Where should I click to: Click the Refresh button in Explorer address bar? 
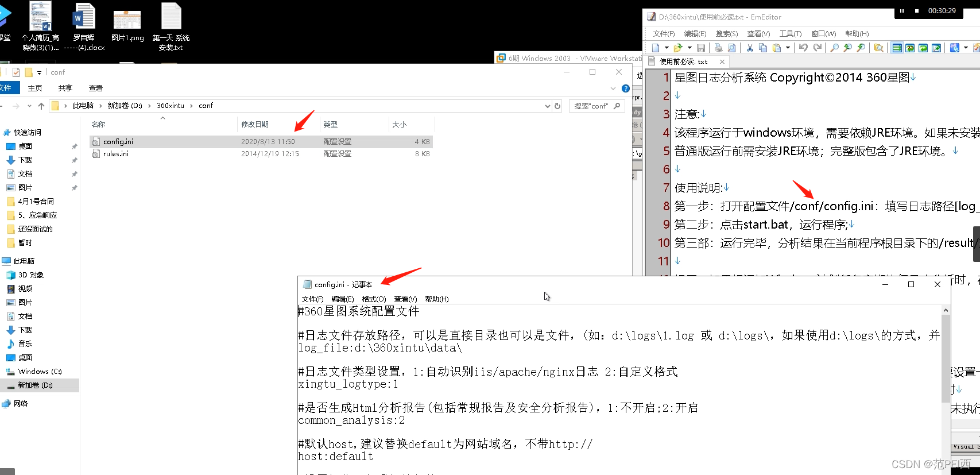(557, 106)
